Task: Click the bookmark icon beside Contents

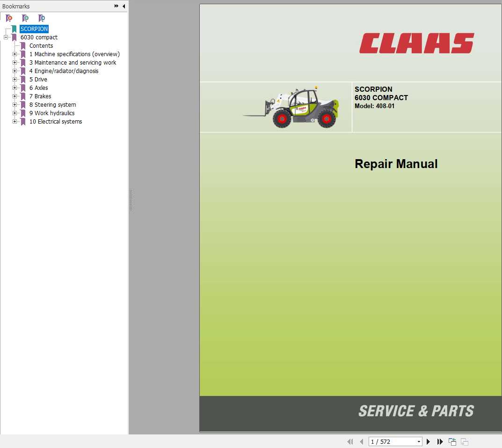Action: click(x=23, y=46)
